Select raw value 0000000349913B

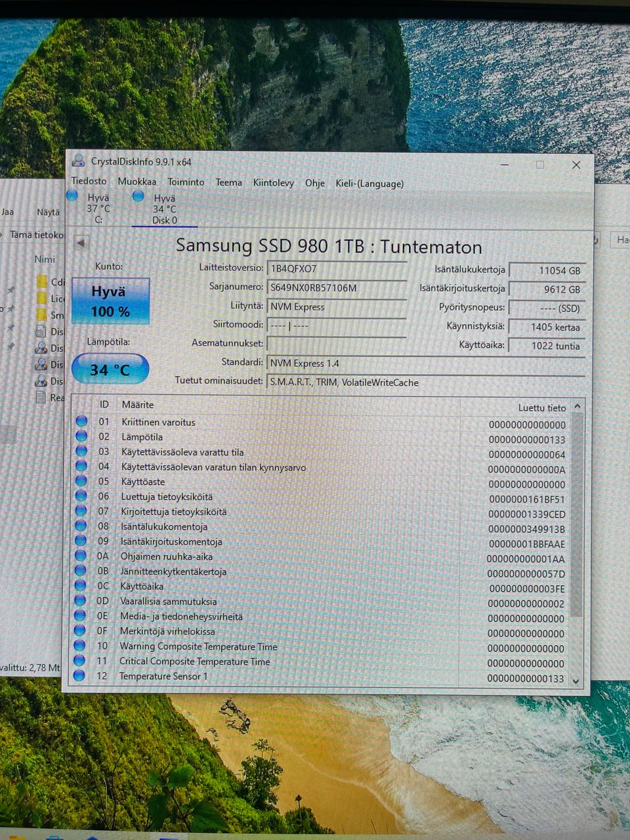(x=526, y=529)
